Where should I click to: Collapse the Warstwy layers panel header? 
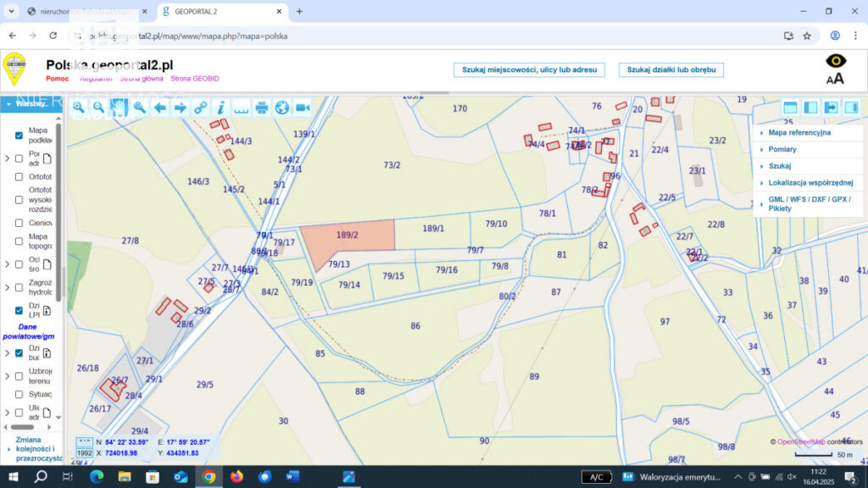[x=31, y=103]
